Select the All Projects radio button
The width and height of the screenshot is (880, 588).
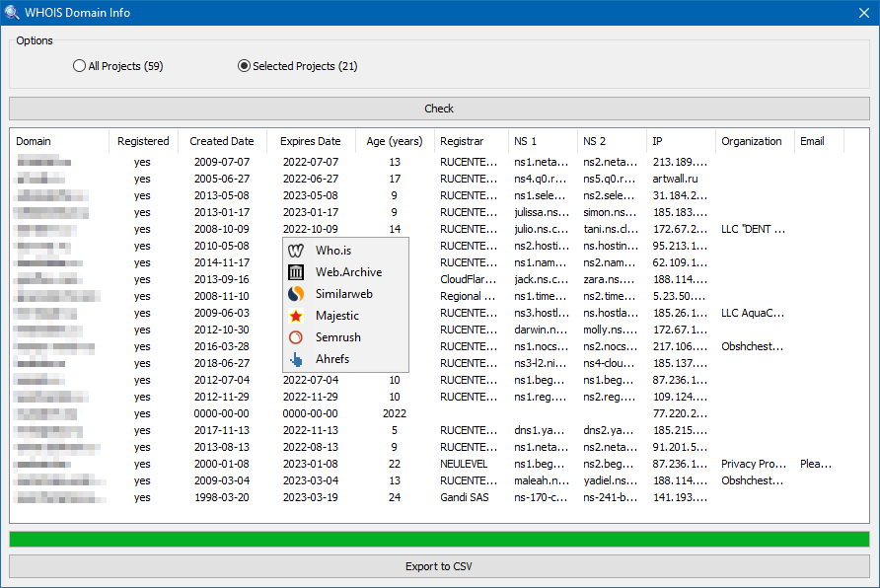point(79,65)
